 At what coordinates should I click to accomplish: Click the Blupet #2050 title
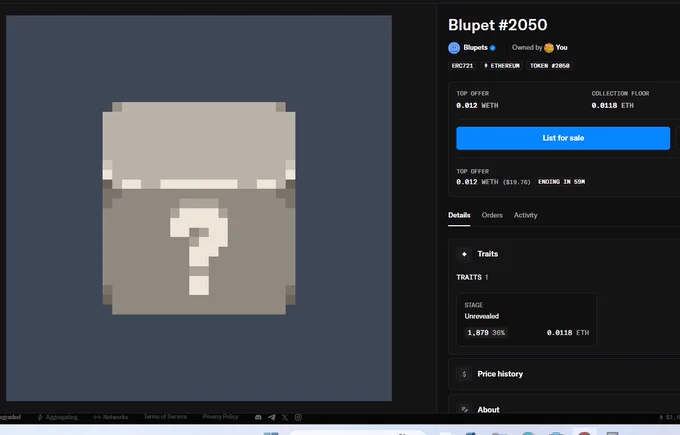click(x=497, y=25)
